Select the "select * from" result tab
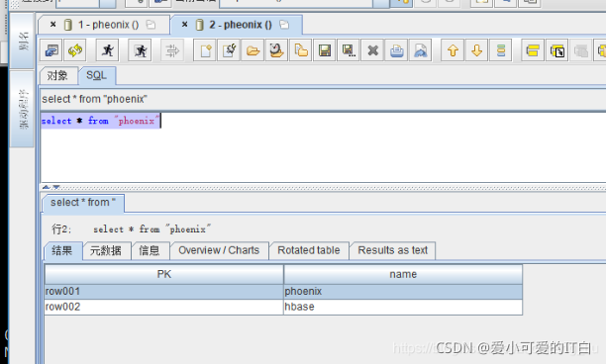 coord(83,202)
